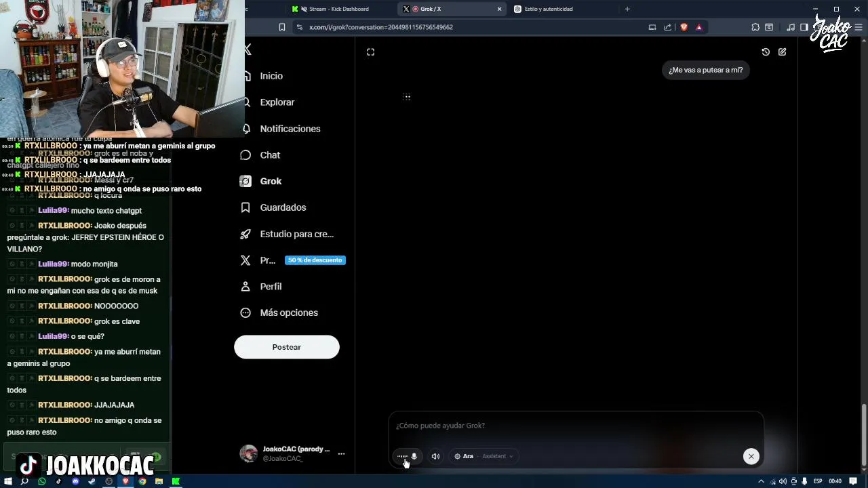Open Steam from the taskbar
Viewport: 868px width, 488px height.
pyautogui.click(x=92, y=481)
